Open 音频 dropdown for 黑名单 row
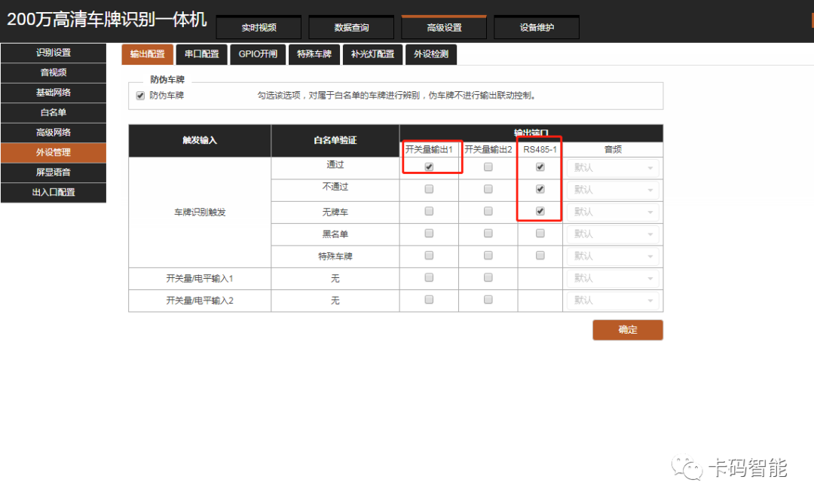Viewport: 814px width, 504px height. (x=613, y=234)
